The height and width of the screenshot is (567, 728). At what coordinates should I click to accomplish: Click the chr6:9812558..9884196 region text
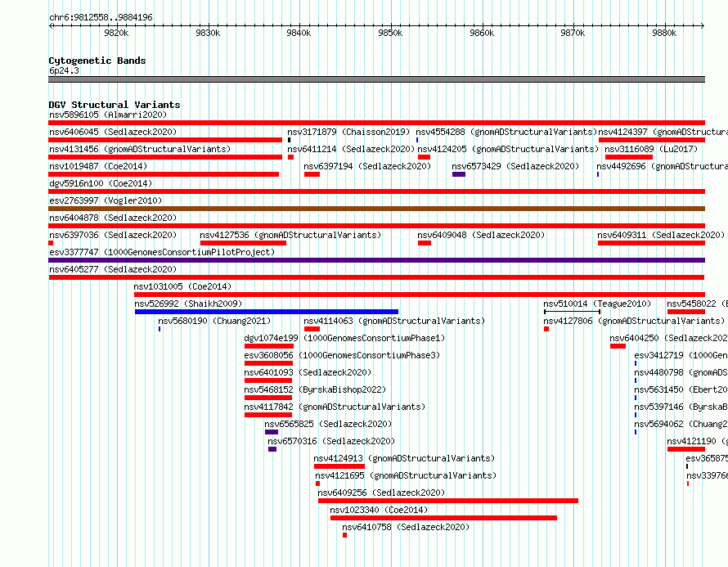coord(101,17)
